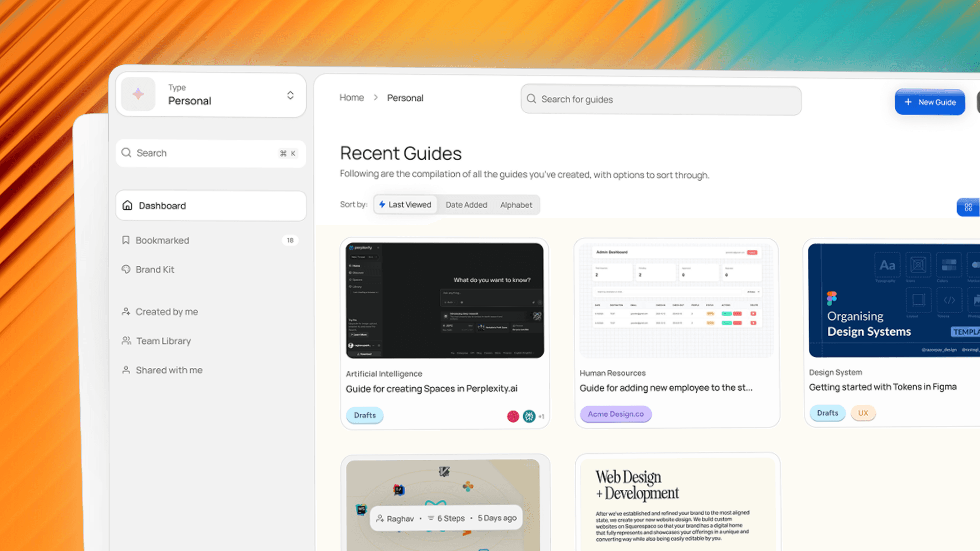980x551 pixels.
Task: Click the New Guide button
Action: click(929, 102)
